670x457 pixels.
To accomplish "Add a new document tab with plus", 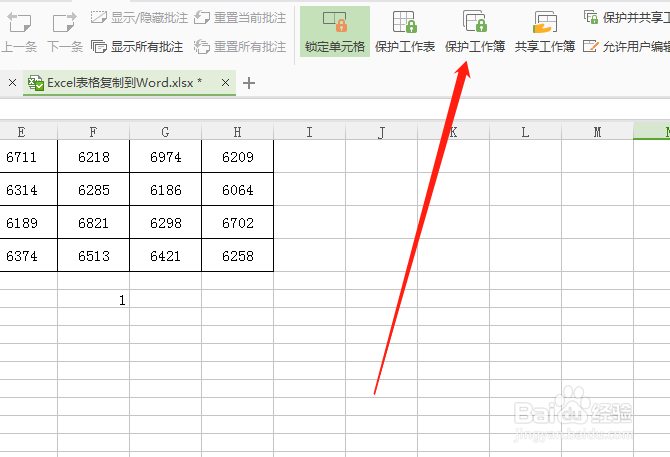I will 249,83.
